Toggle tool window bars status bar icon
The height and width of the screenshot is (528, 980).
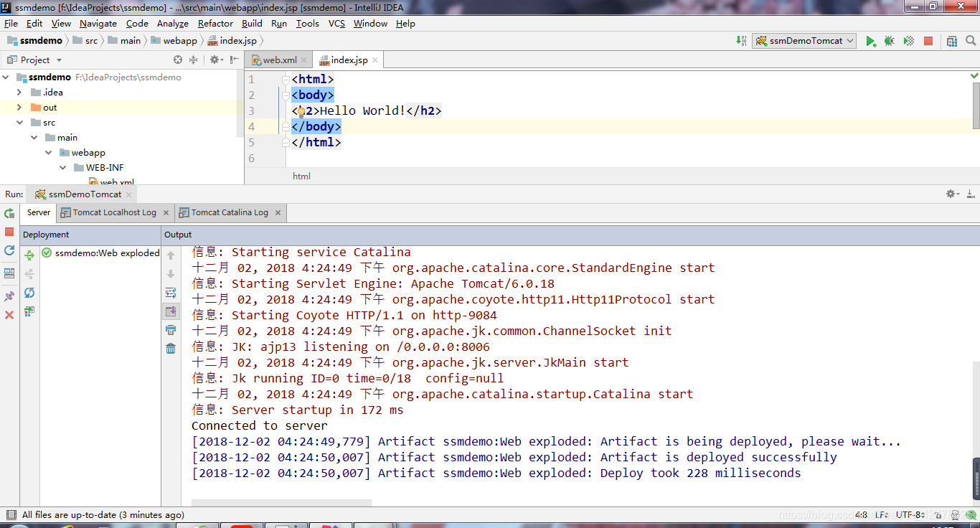(x=10, y=514)
